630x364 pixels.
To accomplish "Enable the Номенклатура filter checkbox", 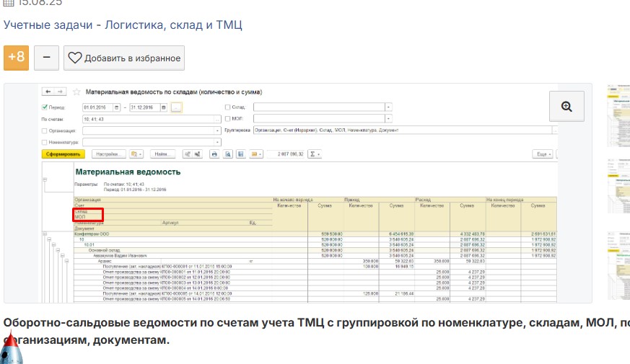I will pos(45,143).
